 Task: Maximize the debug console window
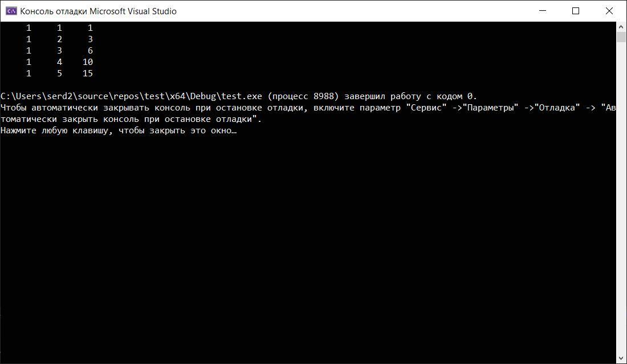click(576, 11)
